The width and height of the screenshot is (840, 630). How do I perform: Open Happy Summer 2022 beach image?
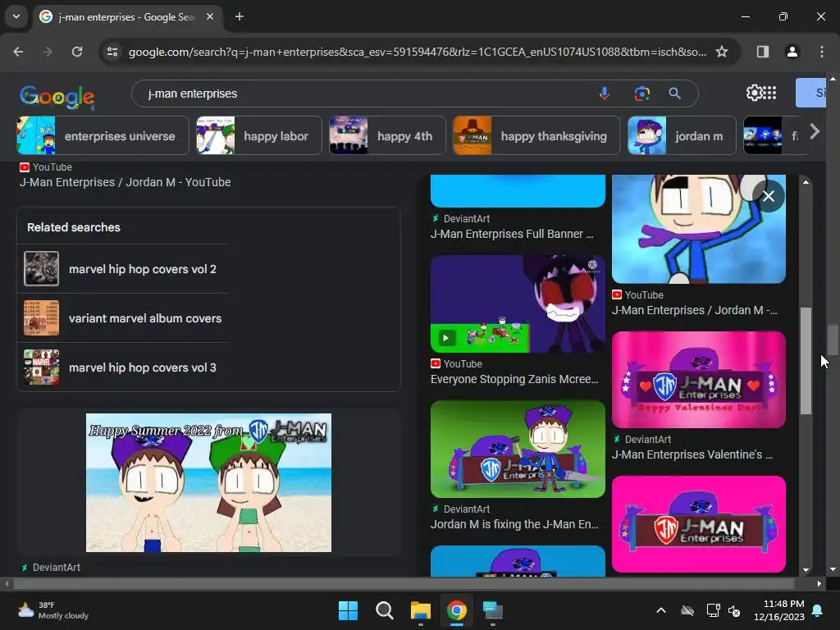click(208, 482)
